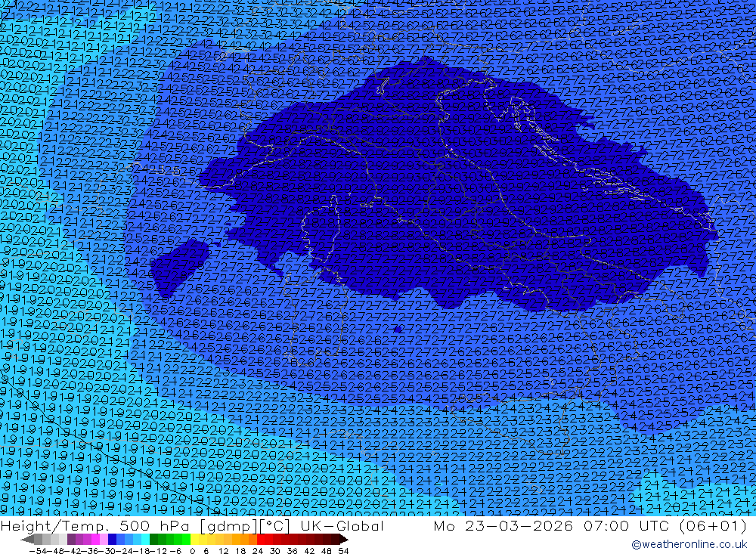Viewport: 756px width, 554px height.
Task: Click the '[gdmp]' unit label
Action: click(229, 526)
